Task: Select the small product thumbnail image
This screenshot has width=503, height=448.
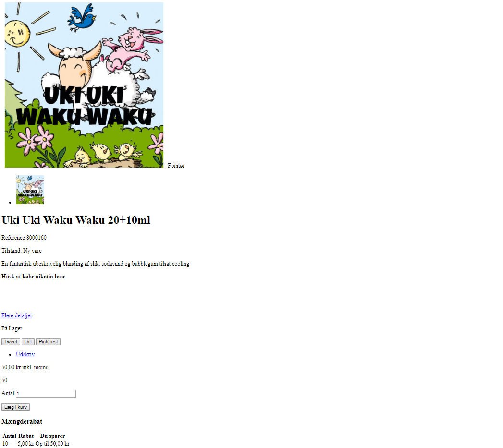Action: (x=30, y=190)
